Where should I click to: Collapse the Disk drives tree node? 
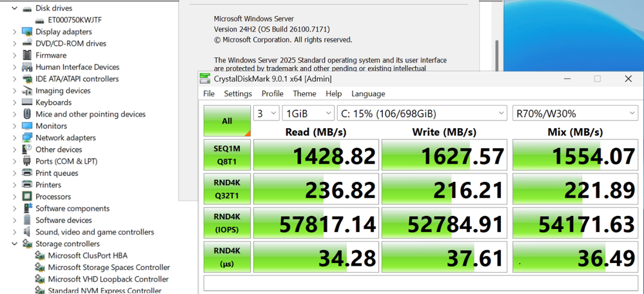tap(14, 8)
